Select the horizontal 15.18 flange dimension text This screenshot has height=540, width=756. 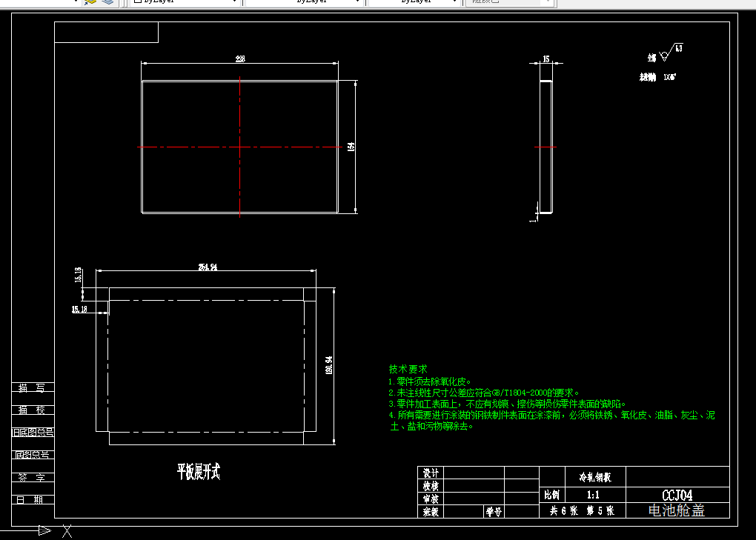[79, 310]
